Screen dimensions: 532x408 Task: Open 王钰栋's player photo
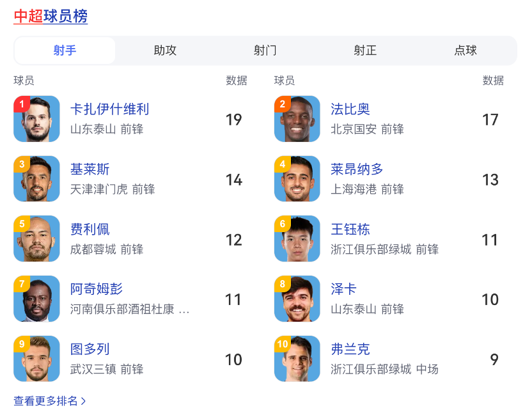[x=297, y=239]
